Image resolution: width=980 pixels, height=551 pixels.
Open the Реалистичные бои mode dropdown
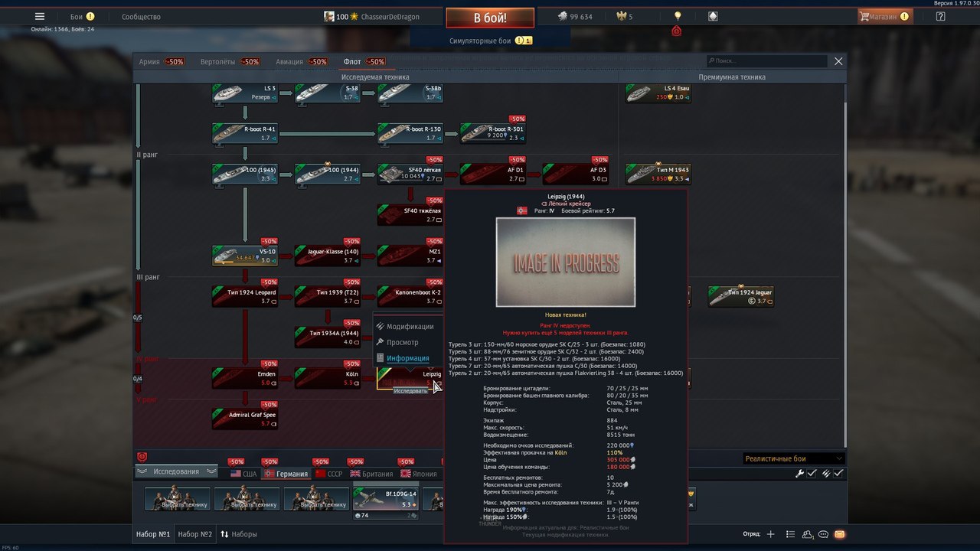(x=794, y=458)
